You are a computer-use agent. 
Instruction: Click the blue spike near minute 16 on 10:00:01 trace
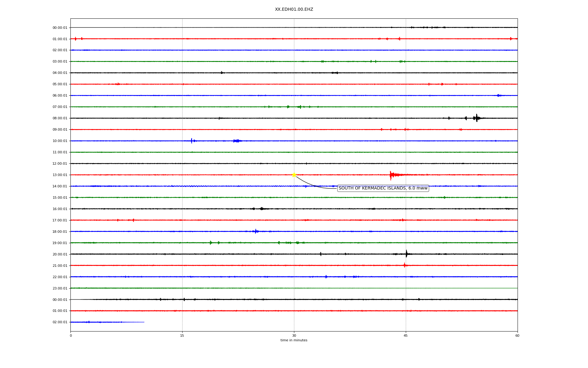(191, 141)
